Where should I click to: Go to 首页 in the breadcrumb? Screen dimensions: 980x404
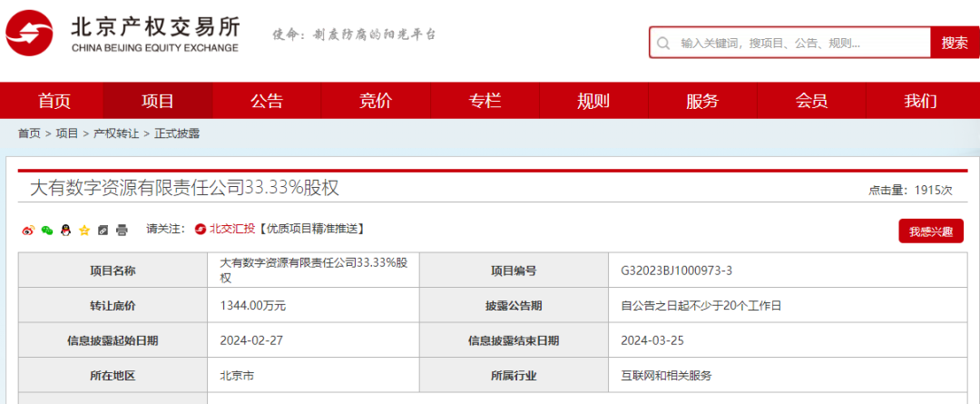(x=29, y=133)
